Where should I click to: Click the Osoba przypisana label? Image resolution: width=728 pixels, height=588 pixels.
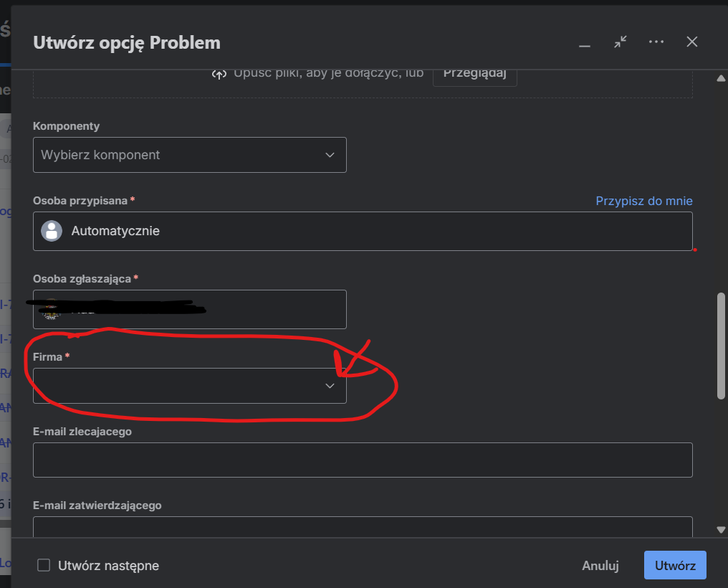(x=80, y=201)
